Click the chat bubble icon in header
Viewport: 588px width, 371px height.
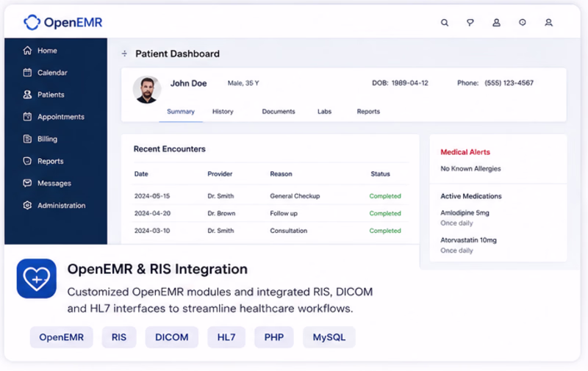tap(470, 23)
